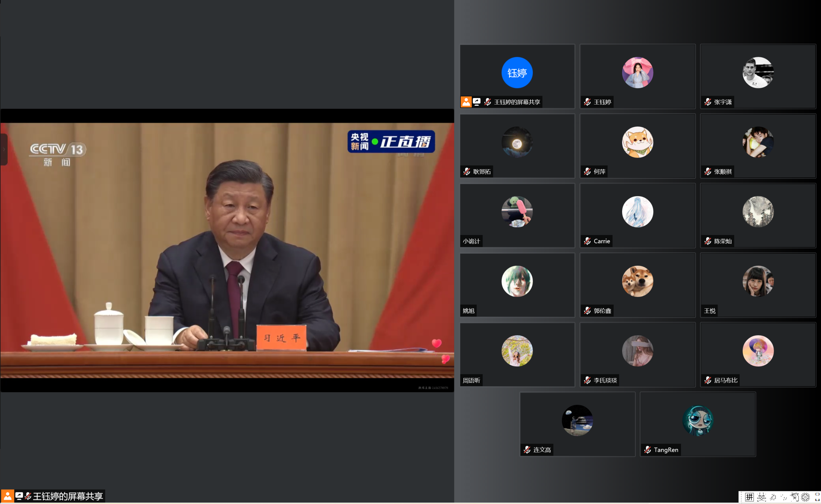Click the orange host icon at bottom-left
The width and height of the screenshot is (821, 504).
click(7, 496)
